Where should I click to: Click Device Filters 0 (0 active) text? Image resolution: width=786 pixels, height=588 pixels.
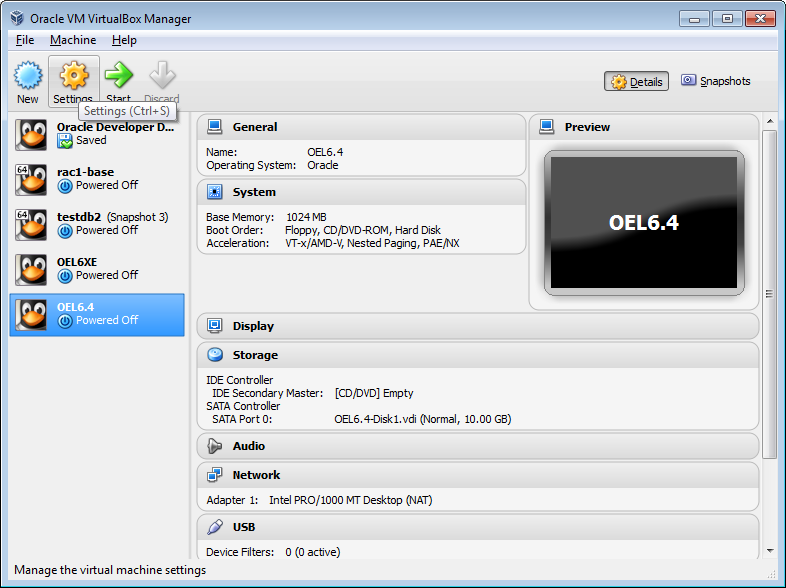(x=273, y=552)
